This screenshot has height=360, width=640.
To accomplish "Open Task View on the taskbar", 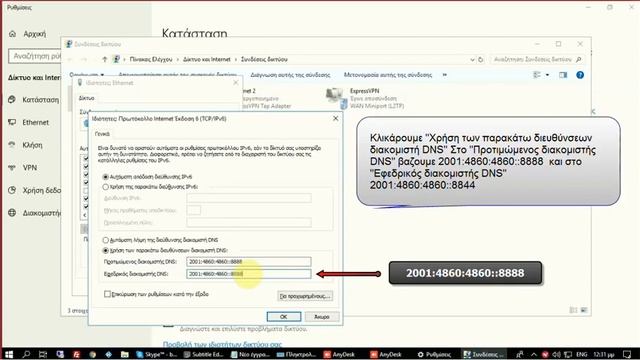I will click(x=43, y=354).
